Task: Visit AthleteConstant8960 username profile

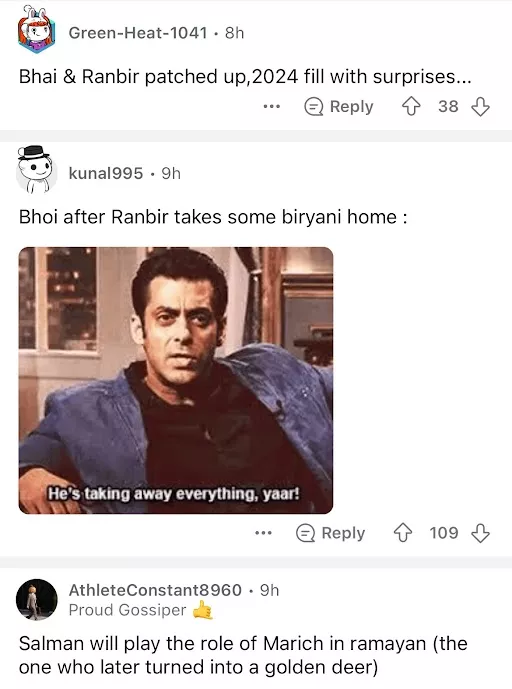Action: [155, 590]
